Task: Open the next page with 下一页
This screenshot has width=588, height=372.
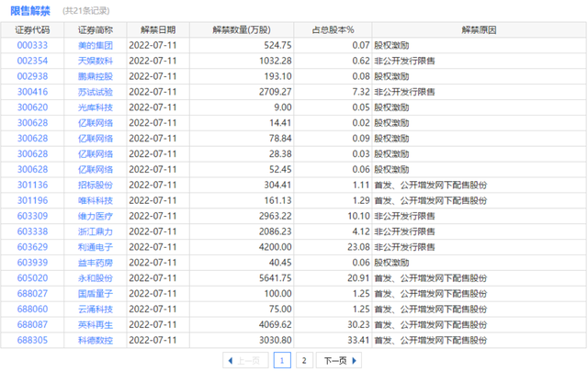Action: pos(339,360)
